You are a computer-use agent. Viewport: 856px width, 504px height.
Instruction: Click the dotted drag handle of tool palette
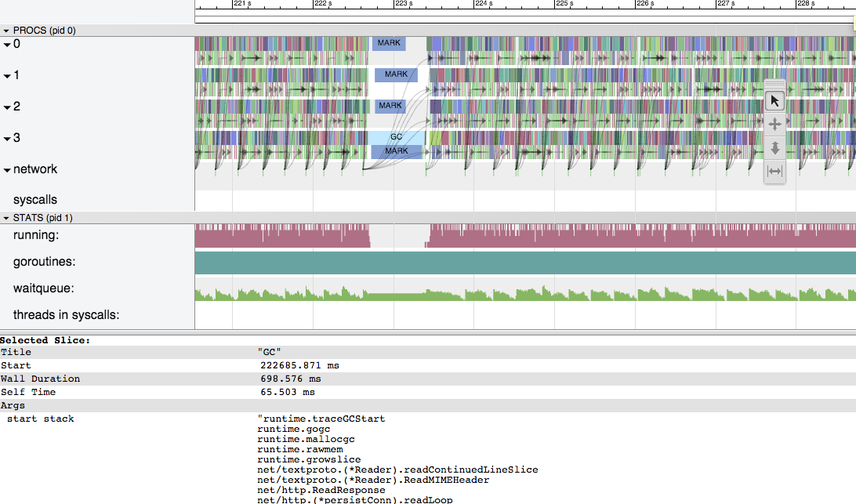[x=774, y=83]
